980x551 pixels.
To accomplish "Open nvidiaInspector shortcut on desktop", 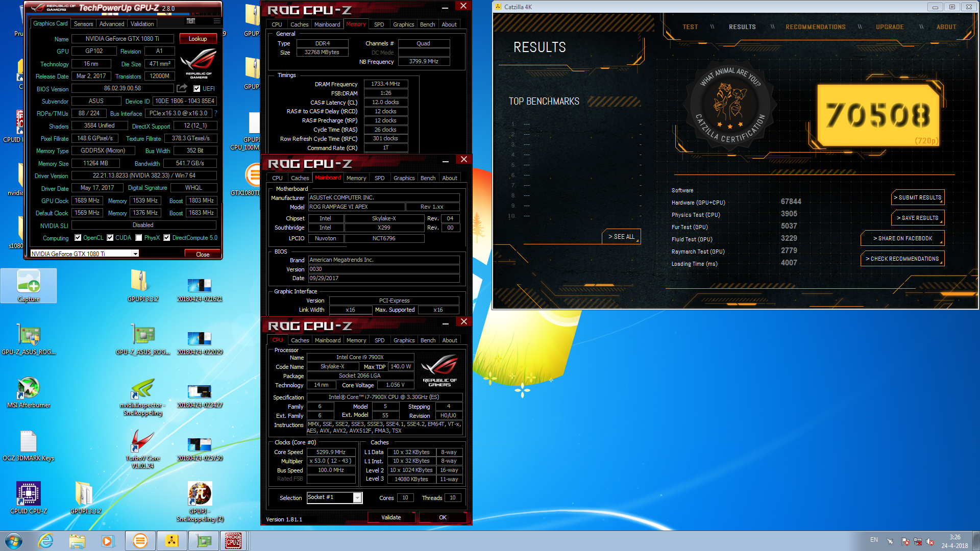I will tap(143, 397).
